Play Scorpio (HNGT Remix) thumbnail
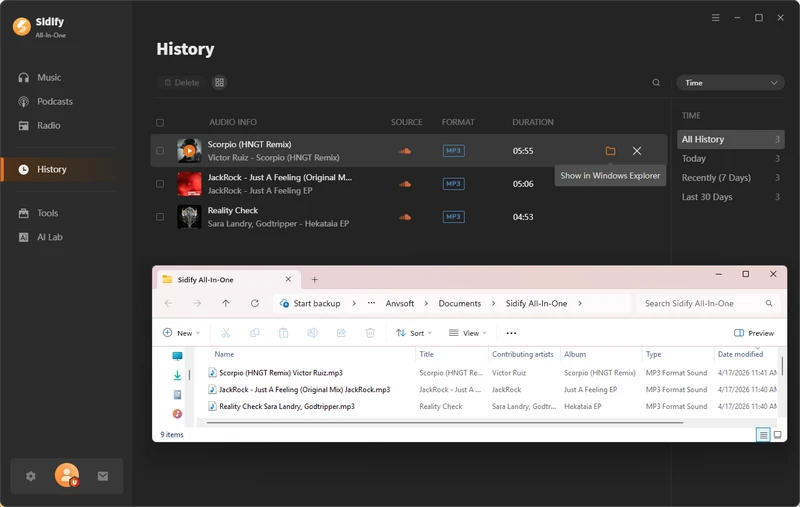The height and width of the screenshot is (507, 800). point(189,151)
